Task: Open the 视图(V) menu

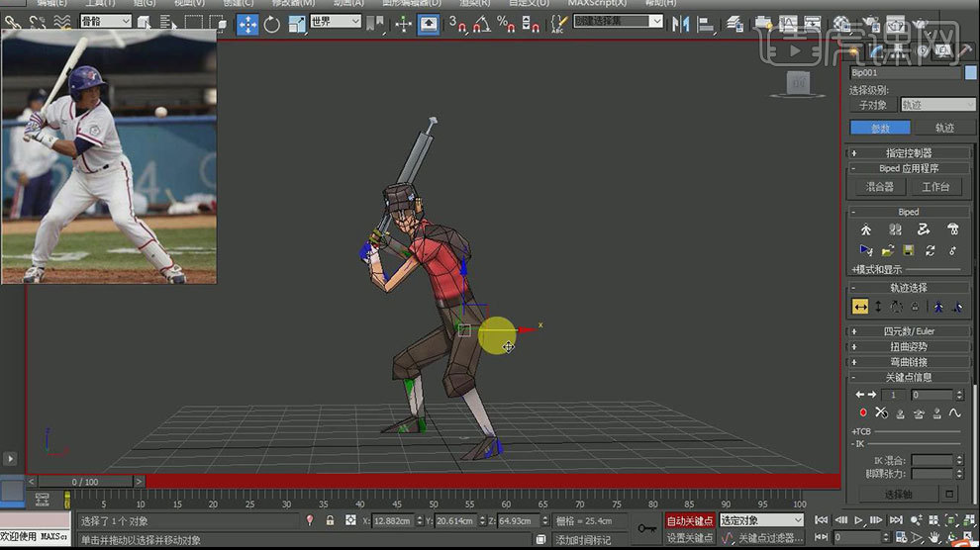Action: coord(189,3)
